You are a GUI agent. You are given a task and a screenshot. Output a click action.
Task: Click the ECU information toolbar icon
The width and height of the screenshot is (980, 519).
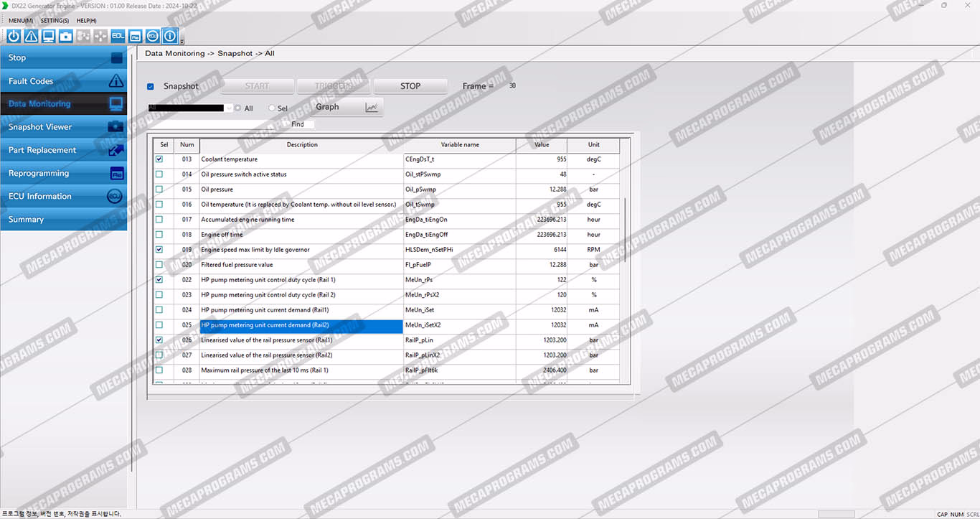point(153,36)
